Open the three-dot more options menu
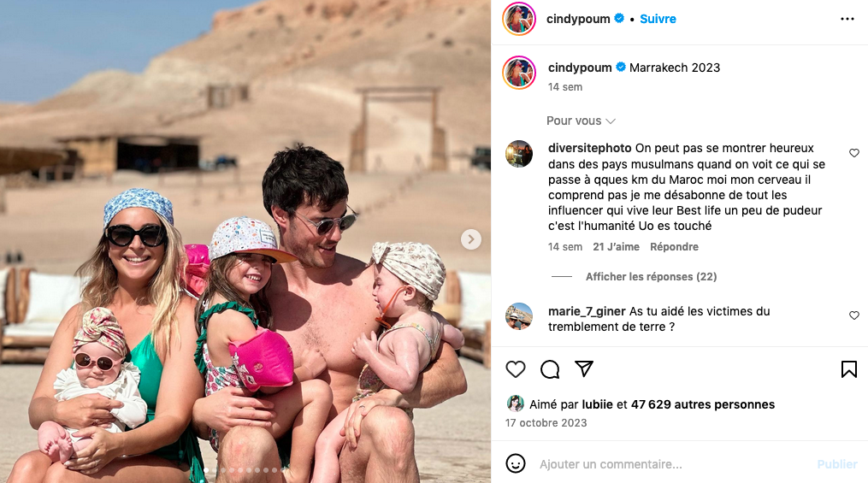Screen dimensions: 868x483 coord(847,19)
